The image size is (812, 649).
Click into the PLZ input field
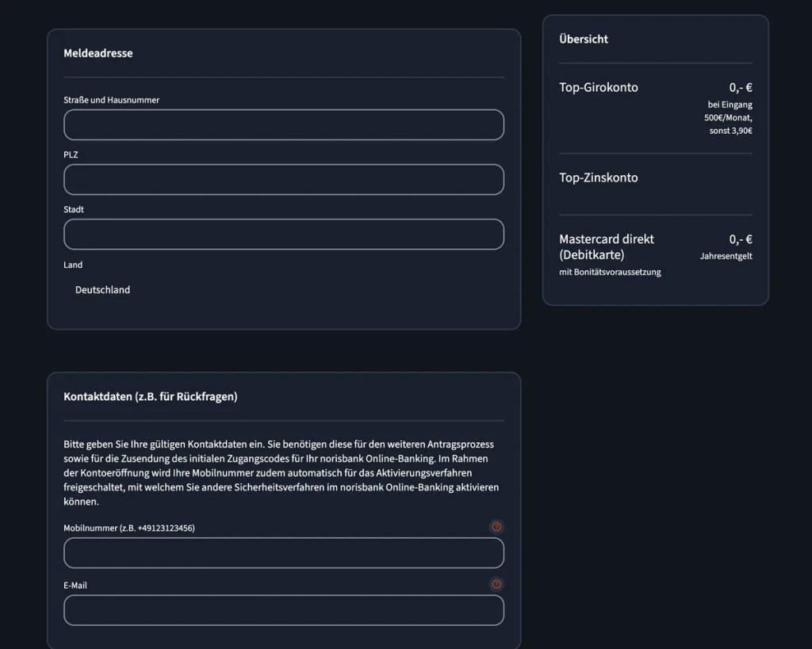click(x=284, y=180)
